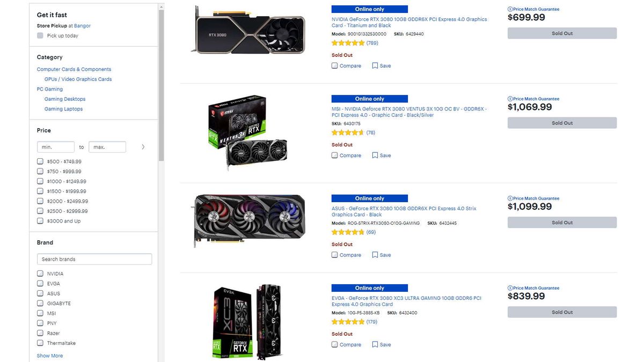This screenshot has height=362, width=644.
Task: Apply the price range with the arrow button
Action: (x=142, y=146)
